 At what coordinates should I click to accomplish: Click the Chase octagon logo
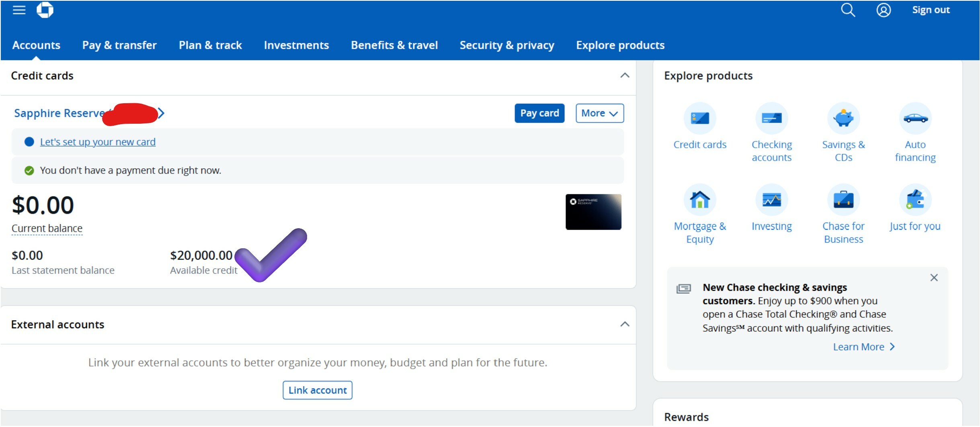(x=45, y=10)
